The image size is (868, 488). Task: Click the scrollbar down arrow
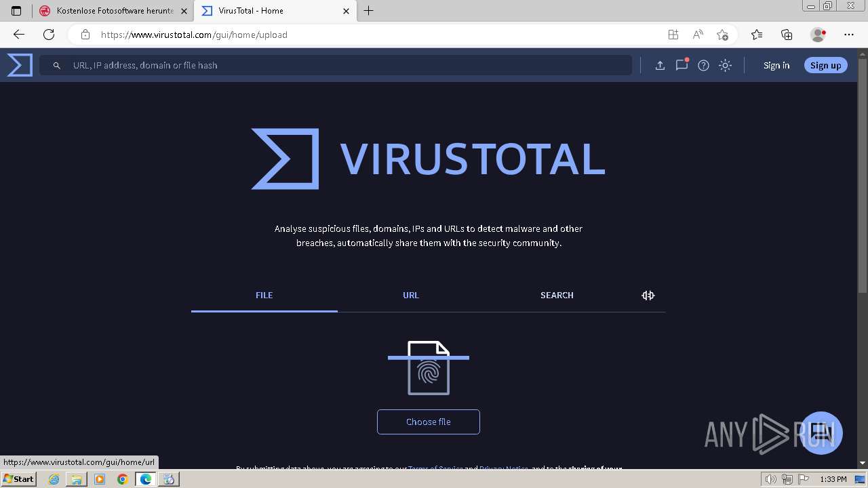coord(863,463)
